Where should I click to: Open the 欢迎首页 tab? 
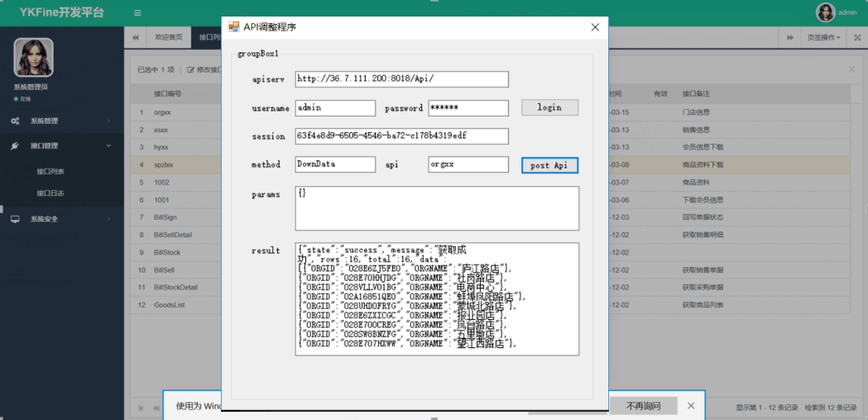point(168,37)
